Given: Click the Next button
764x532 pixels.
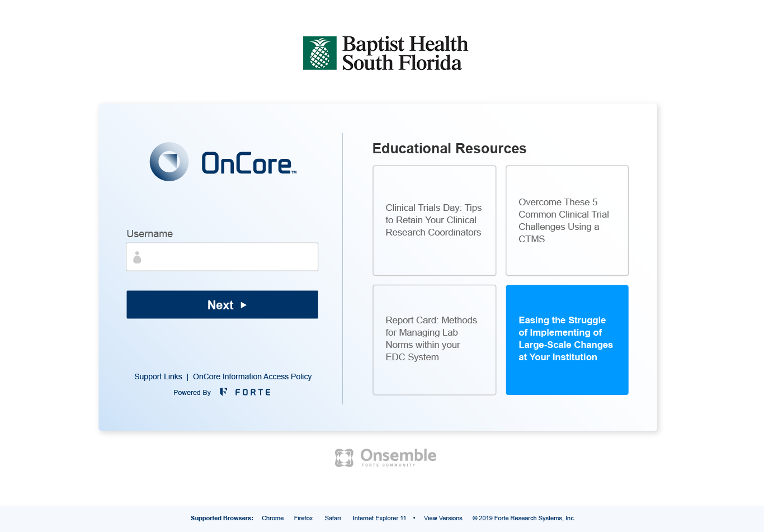Looking at the screenshot, I should [222, 305].
